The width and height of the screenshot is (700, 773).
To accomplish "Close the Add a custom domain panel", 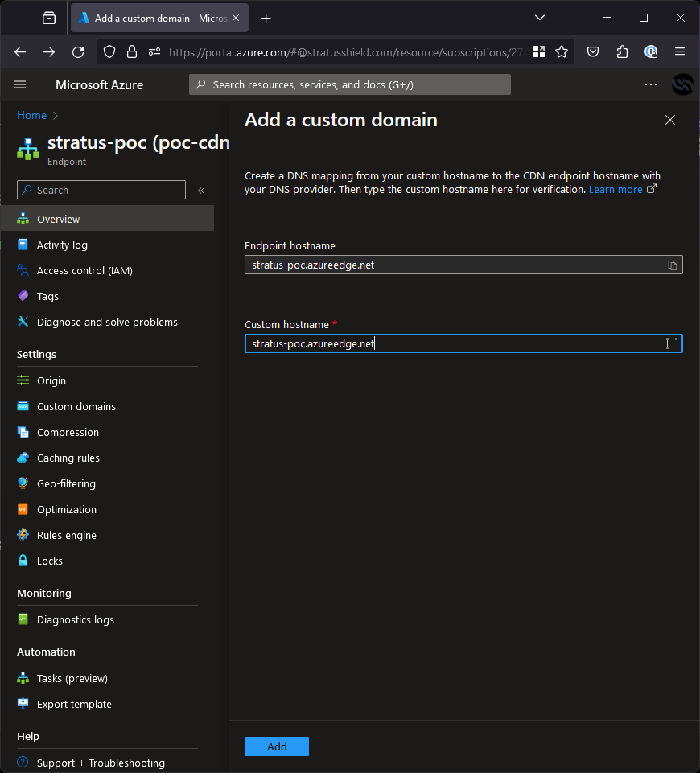I will click(x=670, y=120).
